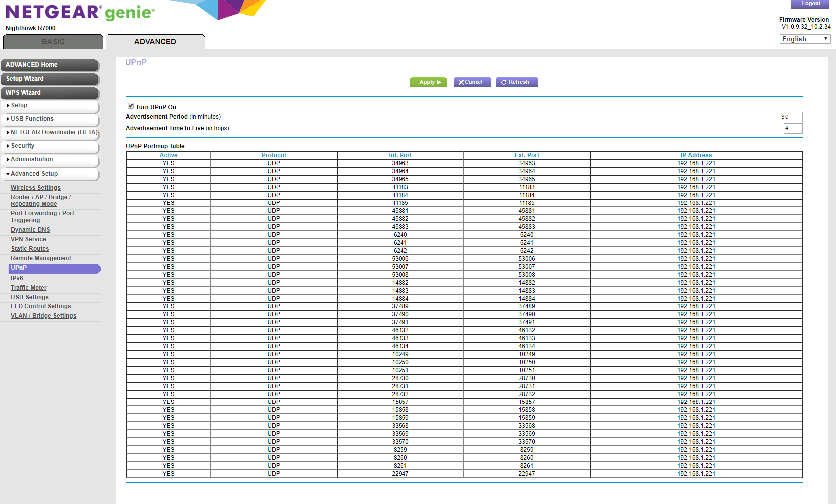836x504 pixels.
Task: Select the ADVANCED tab
Action: coord(155,42)
